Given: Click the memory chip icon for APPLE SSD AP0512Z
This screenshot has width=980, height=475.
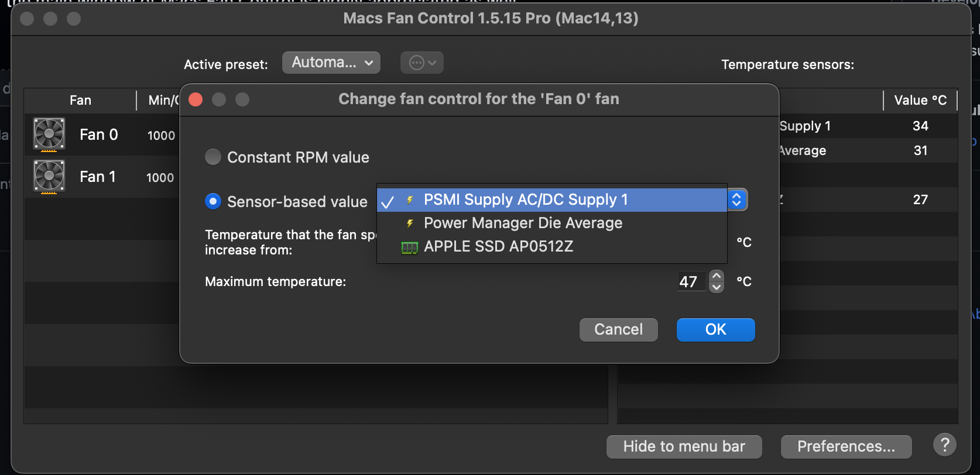Looking at the screenshot, I should pyautogui.click(x=409, y=246).
